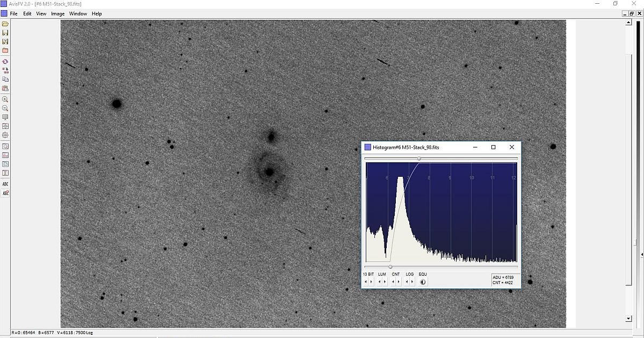Click the save-as floppy disk icon

point(5,41)
